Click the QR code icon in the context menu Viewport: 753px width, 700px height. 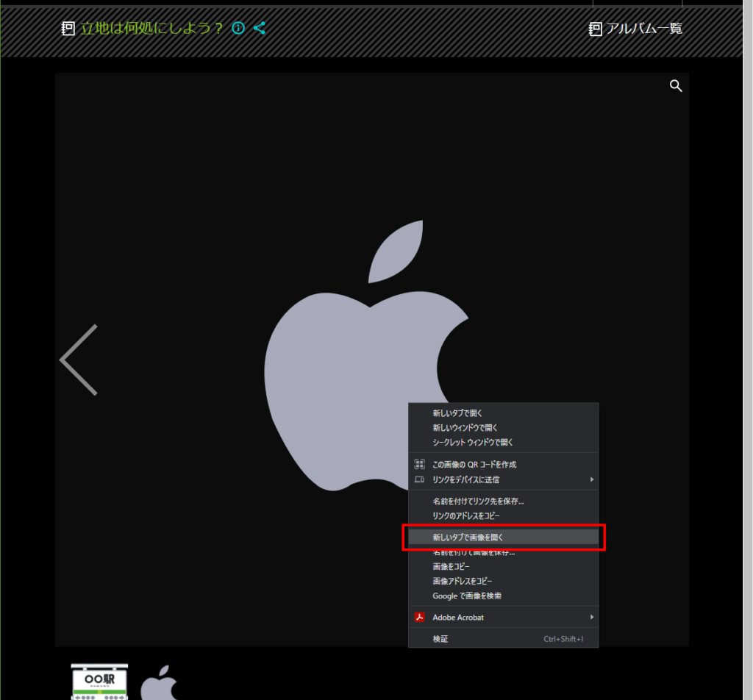point(420,464)
